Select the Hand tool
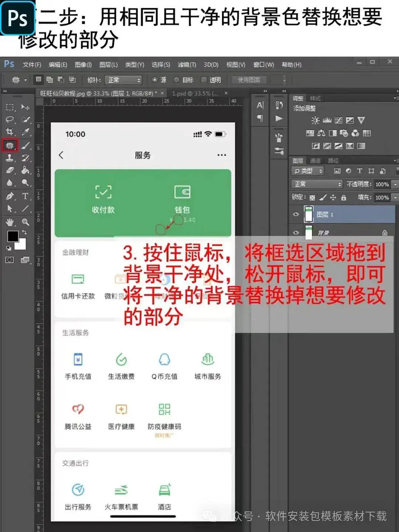 click(10, 222)
